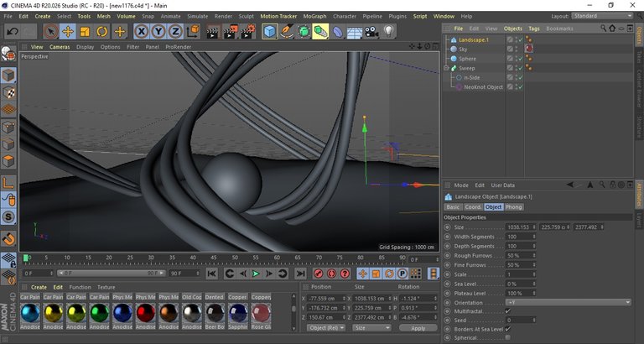Open the MoGraph menu
This screenshot has width=644, height=344.
[x=314, y=16]
